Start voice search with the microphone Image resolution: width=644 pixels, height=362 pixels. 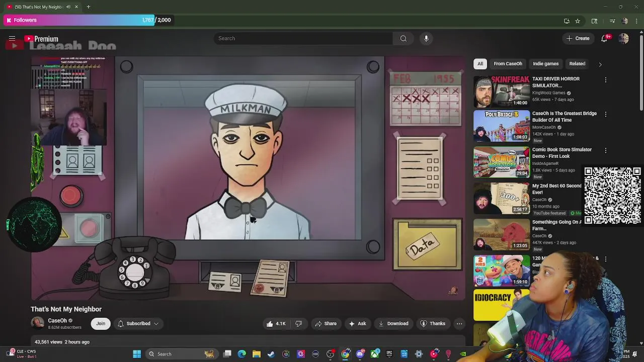pos(426,38)
